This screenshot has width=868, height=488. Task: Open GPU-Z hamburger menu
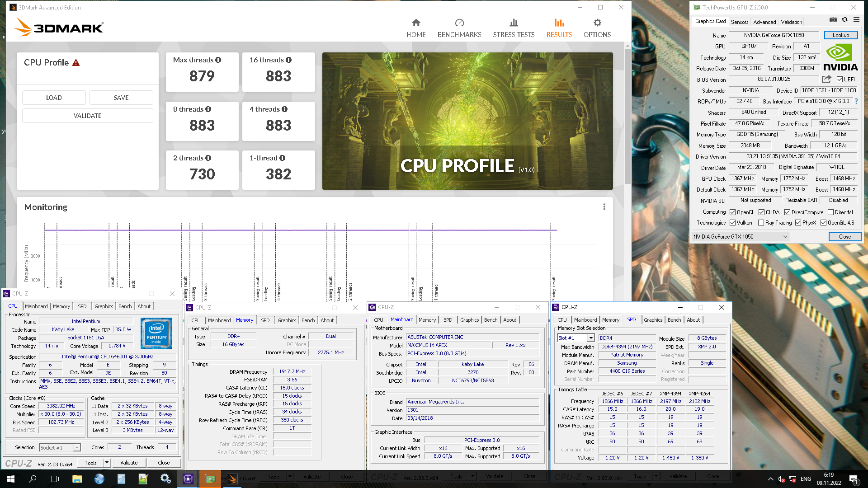pyautogui.click(x=856, y=20)
